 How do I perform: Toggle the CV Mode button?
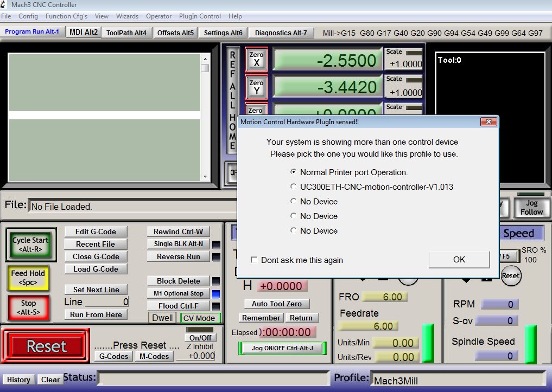(x=199, y=318)
